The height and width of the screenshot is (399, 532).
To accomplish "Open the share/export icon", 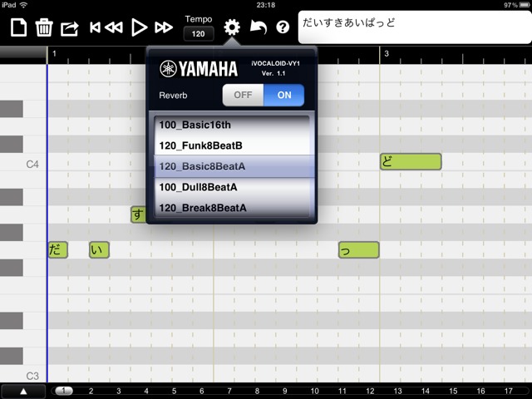I will pos(70,28).
